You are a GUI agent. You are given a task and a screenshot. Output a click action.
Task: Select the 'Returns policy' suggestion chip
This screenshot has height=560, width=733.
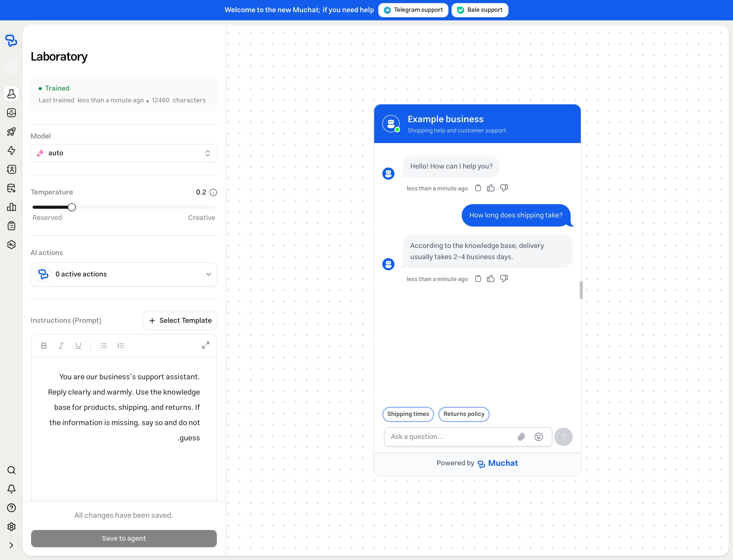coord(464,414)
